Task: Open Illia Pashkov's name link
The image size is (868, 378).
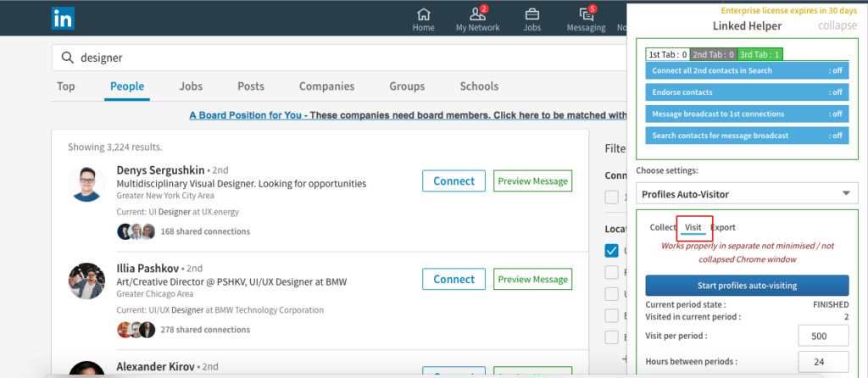Action: click(147, 269)
